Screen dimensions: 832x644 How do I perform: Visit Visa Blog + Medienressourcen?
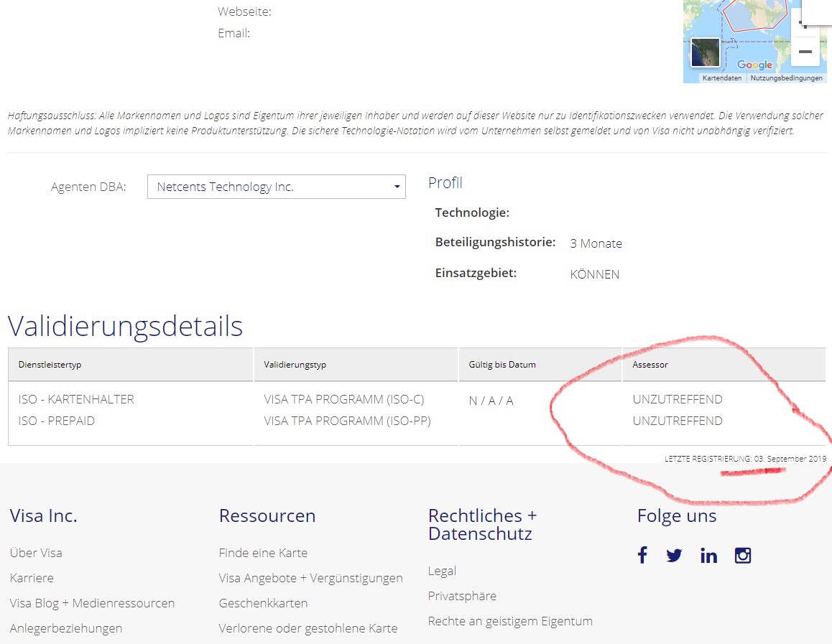(x=91, y=603)
